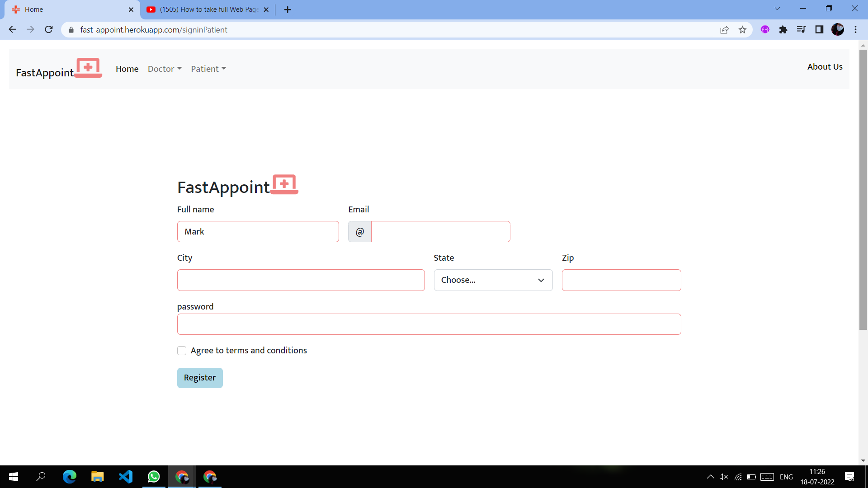Open the About Us link
The height and width of the screenshot is (488, 868).
825,66
